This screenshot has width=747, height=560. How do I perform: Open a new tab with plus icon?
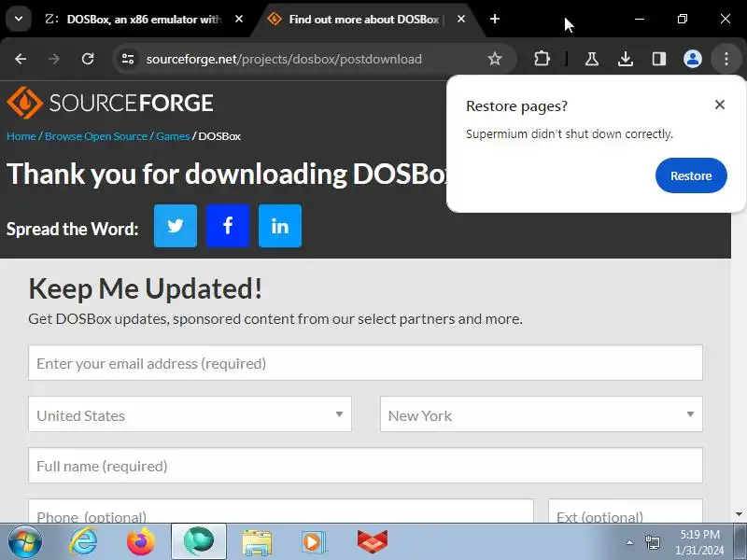pos(495,19)
